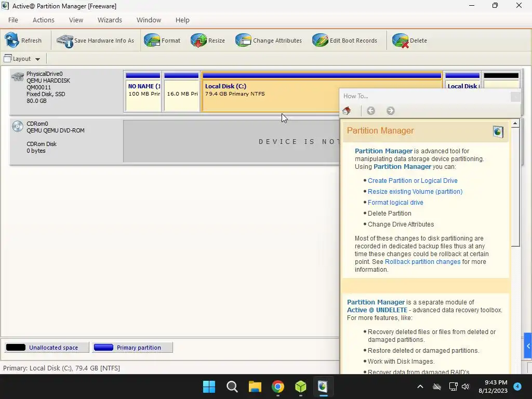Close the How To panel
The image size is (532, 399).
coord(515,97)
